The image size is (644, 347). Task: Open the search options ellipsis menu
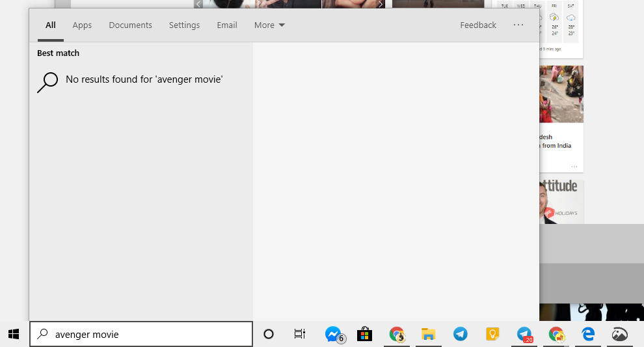518,25
